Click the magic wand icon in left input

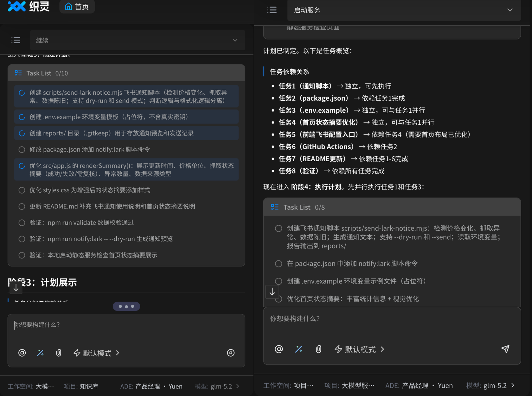pos(40,353)
